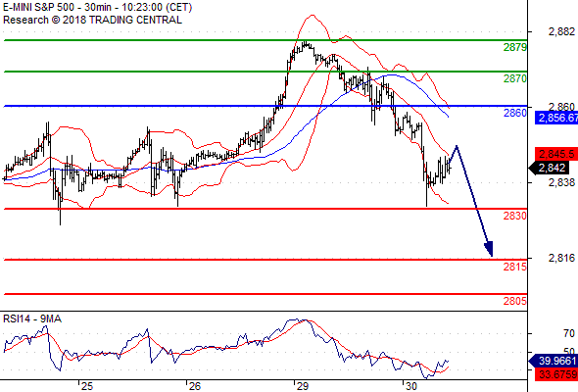
Task: Click the date label 29 on time axis
Action: coord(303,386)
